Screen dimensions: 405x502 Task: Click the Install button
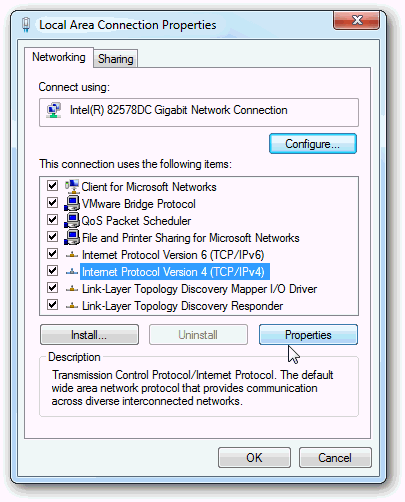pyautogui.click(x=89, y=335)
